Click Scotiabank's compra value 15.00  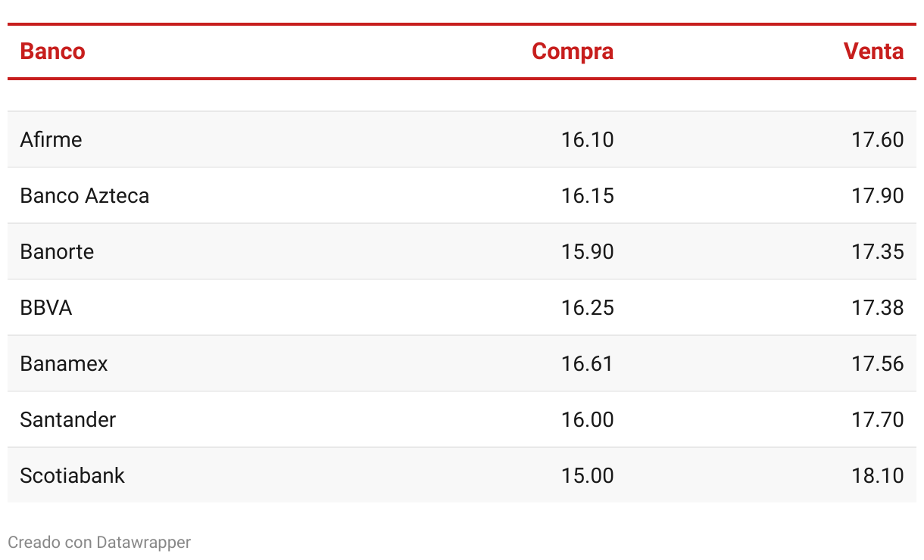(588, 476)
